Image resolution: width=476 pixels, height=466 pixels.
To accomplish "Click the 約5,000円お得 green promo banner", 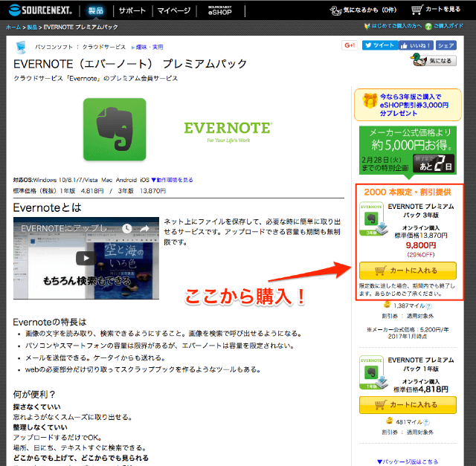I will point(408,150).
